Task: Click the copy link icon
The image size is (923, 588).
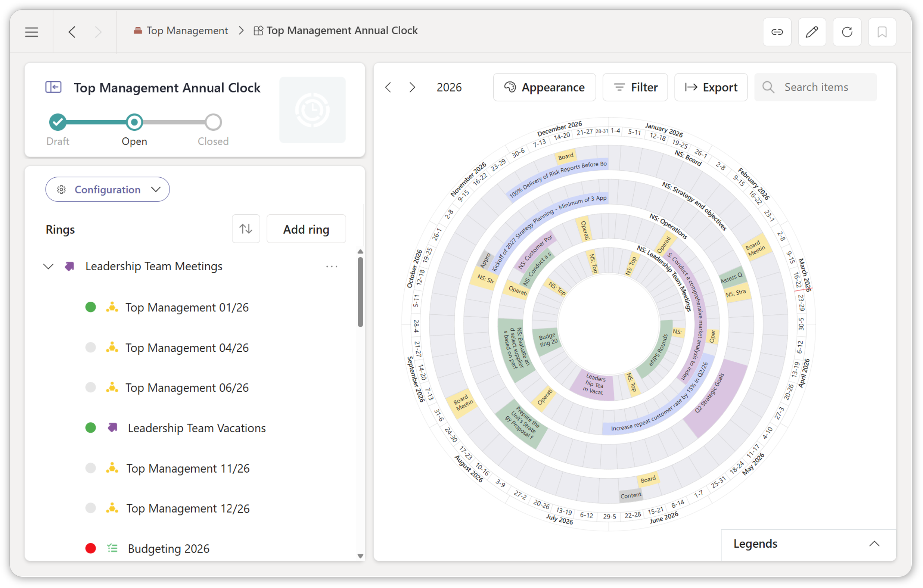Action: [777, 32]
